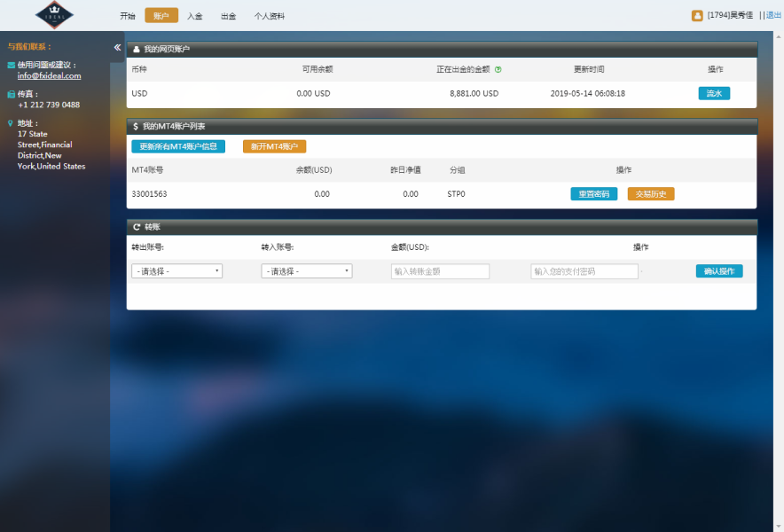Click the orange 新开MT4账户 button
The image size is (784, 532).
coord(274,146)
